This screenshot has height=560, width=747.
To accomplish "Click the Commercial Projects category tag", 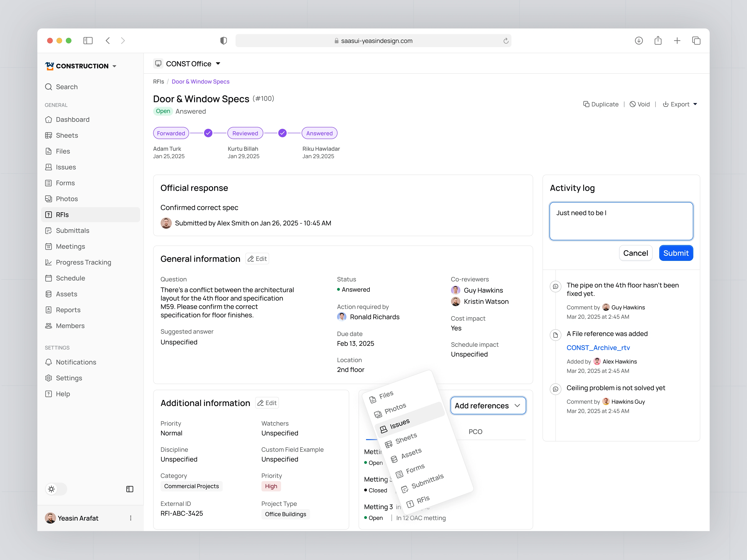I will coord(191,486).
